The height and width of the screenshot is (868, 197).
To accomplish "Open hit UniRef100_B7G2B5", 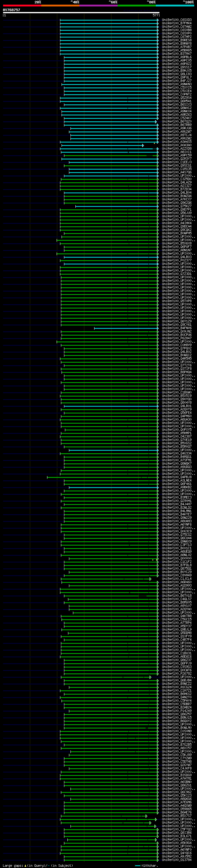I will coord(177,744).
